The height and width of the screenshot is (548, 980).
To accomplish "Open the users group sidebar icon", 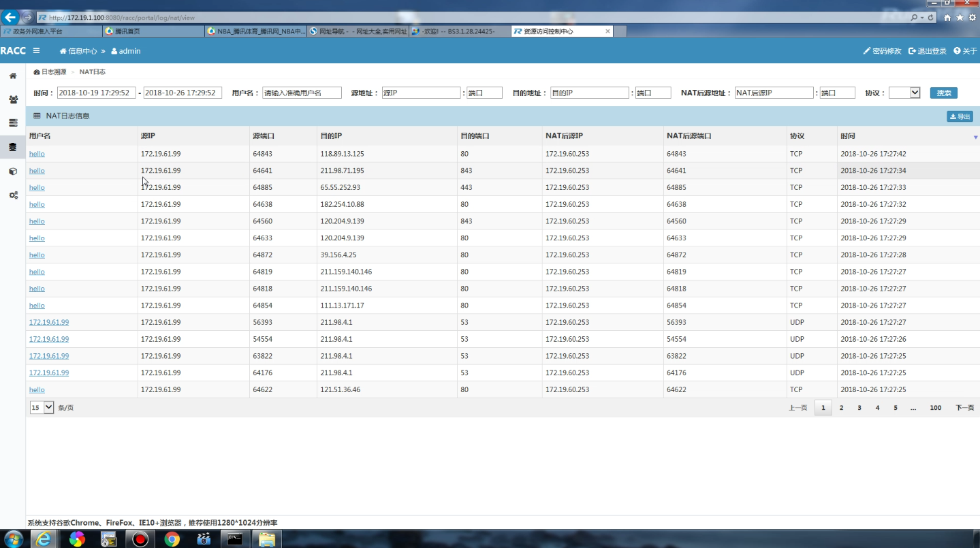I will (x=13, y=99).
